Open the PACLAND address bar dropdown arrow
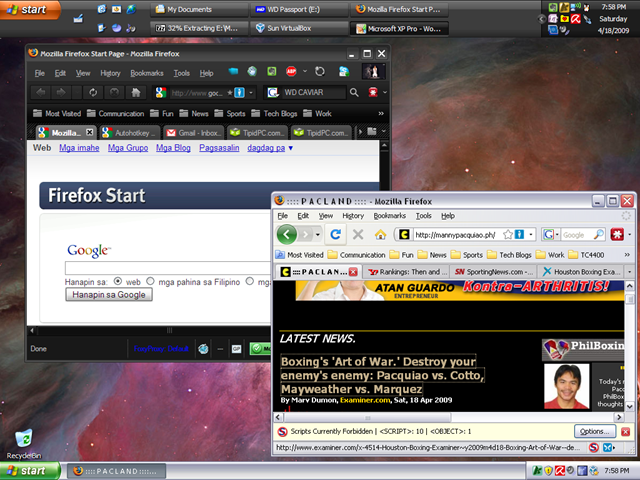Image resolution: width=640 pixels, height=480 pixels. coord(531,235)
